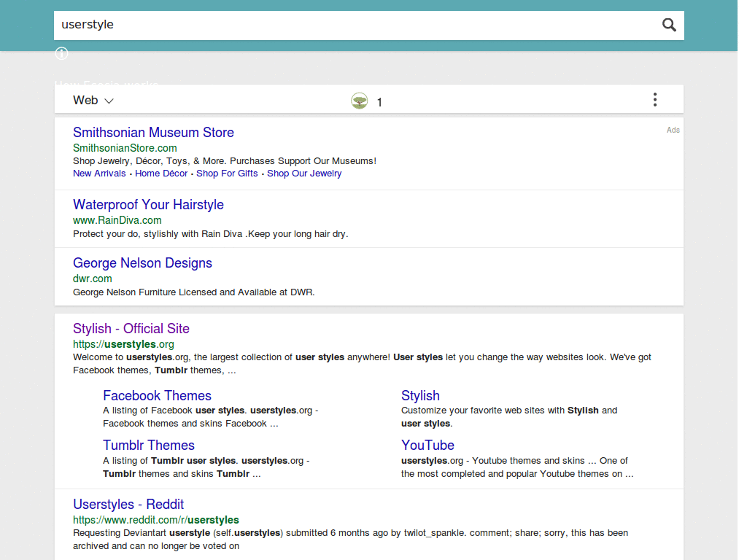This screenshot has width=747, height=560.
Task: Click the Stylish sitelink under the official site
Action: click(420, 395)
